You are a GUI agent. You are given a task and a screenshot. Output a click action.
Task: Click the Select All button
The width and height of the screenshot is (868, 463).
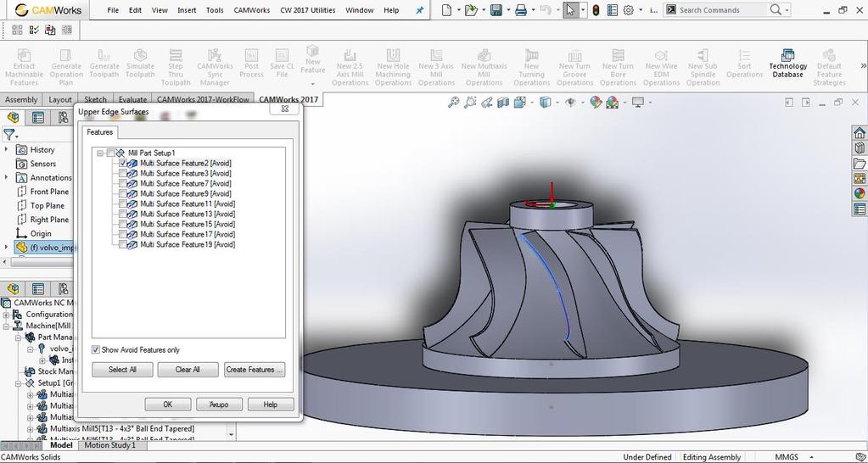click(x=122, y=370)
